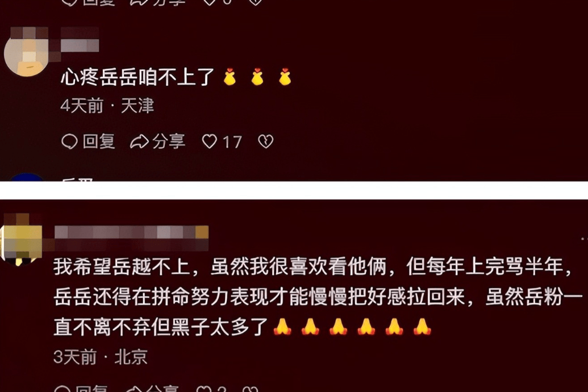Viewport: 588px width, 392px height.
Task: Open the pixelated avatar of the 北京 commenter
Action: 22,239
